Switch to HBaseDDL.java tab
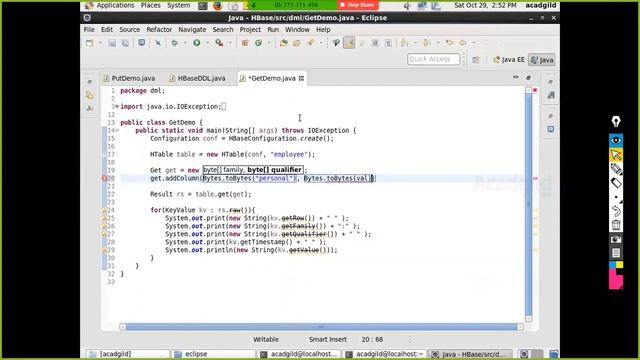 pos(198,78)
